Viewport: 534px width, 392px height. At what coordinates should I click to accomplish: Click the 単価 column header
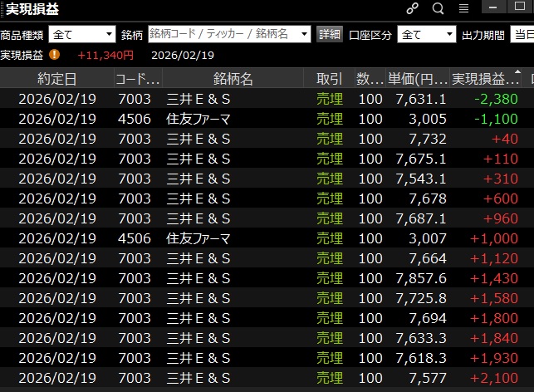[417, 79]
